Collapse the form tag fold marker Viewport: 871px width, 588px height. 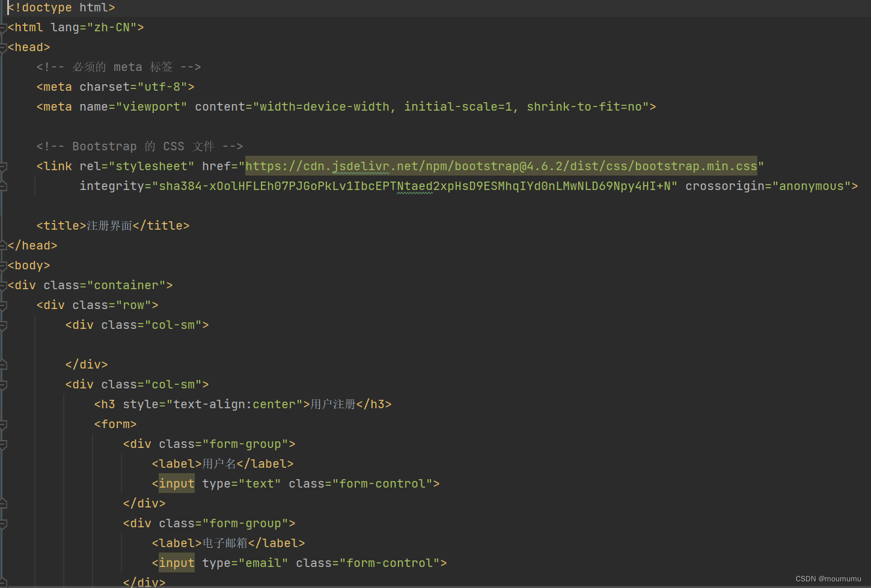(3, 424)
